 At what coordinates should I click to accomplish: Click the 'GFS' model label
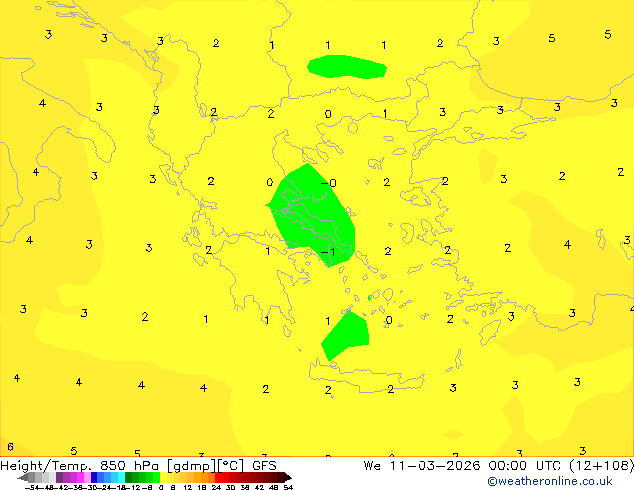(264, 466)
